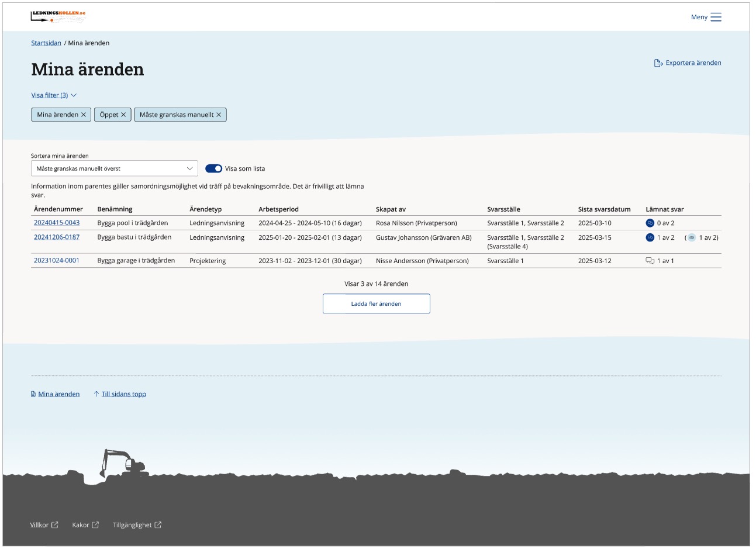The height and width of the screenshot is (549, 756).
Task: Follow the footer Mina ärenden link
Action: 59,394
